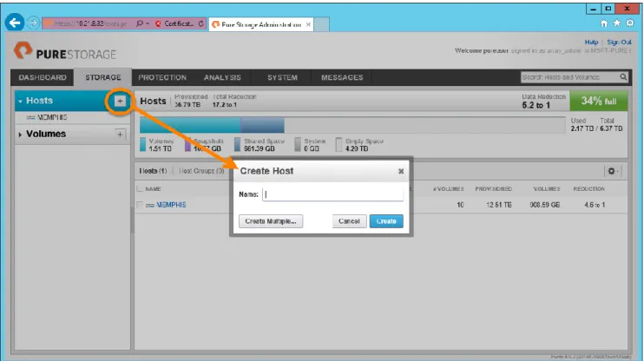The height and width of the screenshot is (361, 644).
Task: Select the Hosts (1) tab
Action: tap(153, 171)
